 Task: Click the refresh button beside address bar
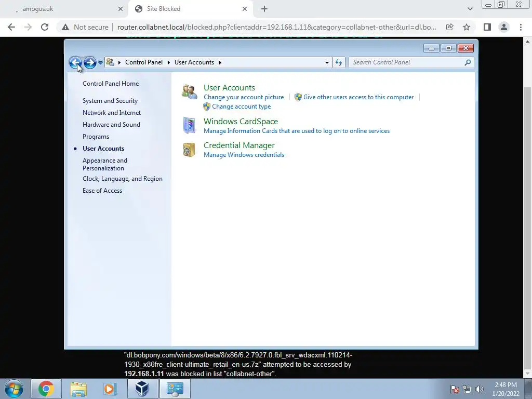(339, 62)
